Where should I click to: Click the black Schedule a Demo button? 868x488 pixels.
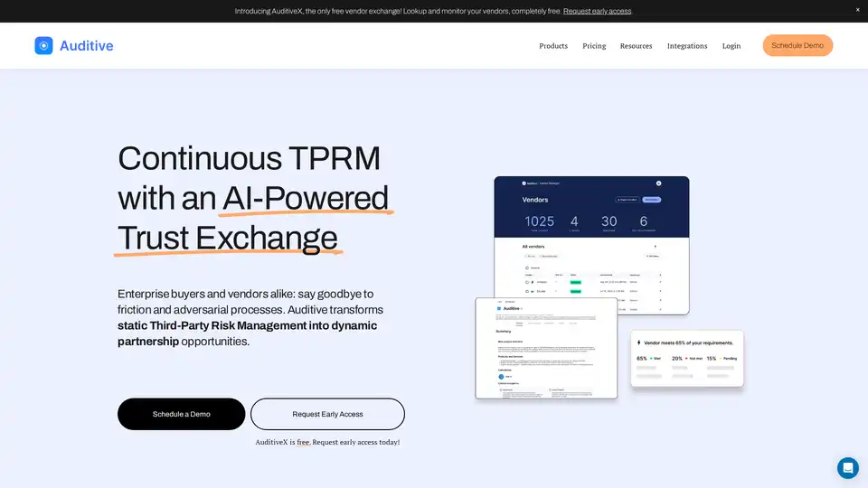181,414
